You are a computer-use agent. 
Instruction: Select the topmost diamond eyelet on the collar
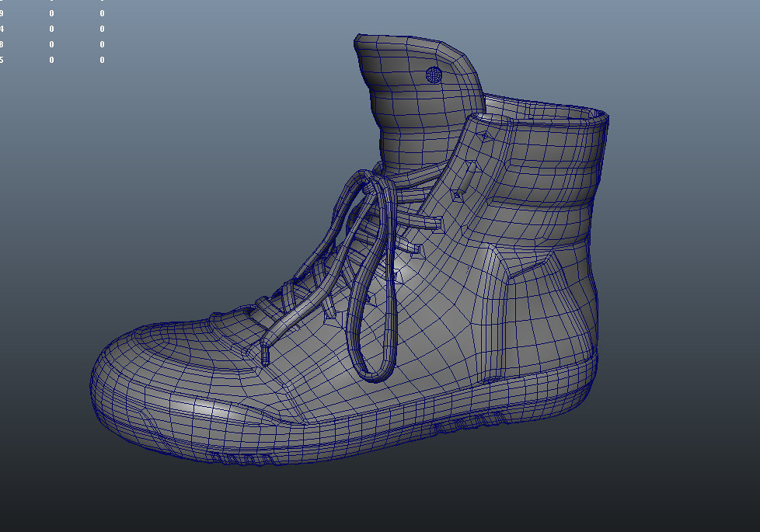[484, 136]
